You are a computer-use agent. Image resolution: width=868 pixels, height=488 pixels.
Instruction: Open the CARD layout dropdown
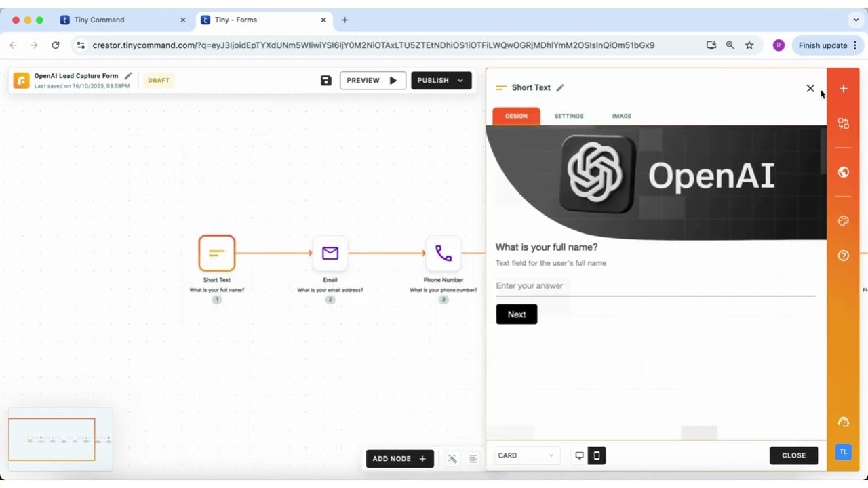tap(527, 455)
